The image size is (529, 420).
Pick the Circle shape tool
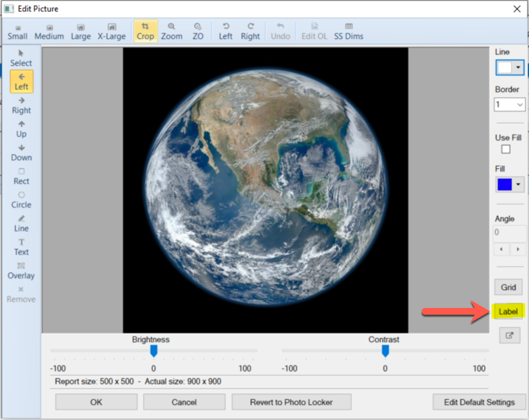21,199
